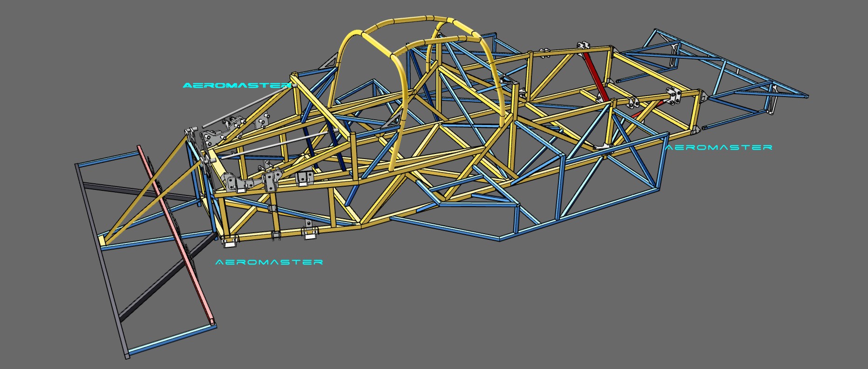
Task: Select the pink bar in the front frame
Action: coord(177,235)
